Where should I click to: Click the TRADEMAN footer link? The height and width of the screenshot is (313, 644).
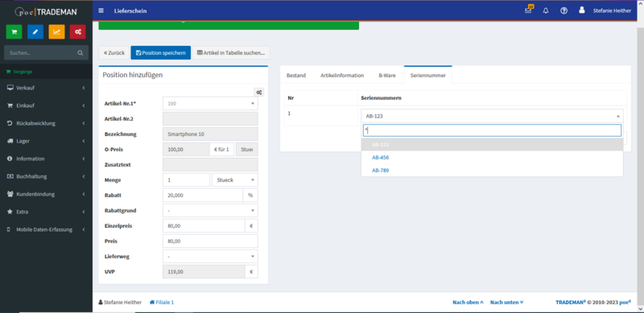(570, 302)
